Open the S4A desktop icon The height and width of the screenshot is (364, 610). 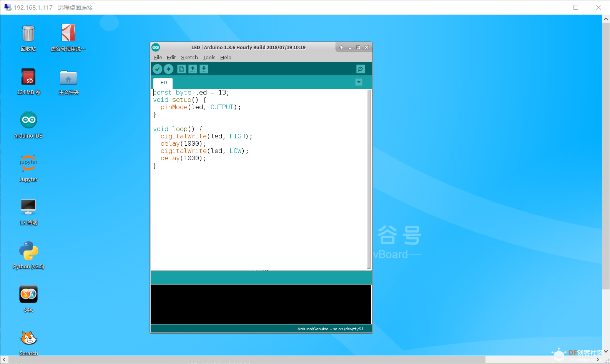(28, 299)
